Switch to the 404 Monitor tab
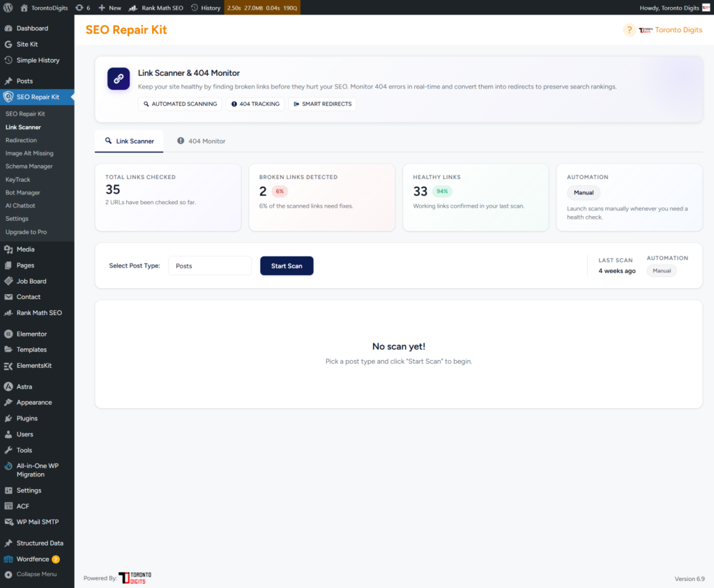Image resolution: width=714 pixels, height=588 pixels. 201,141
